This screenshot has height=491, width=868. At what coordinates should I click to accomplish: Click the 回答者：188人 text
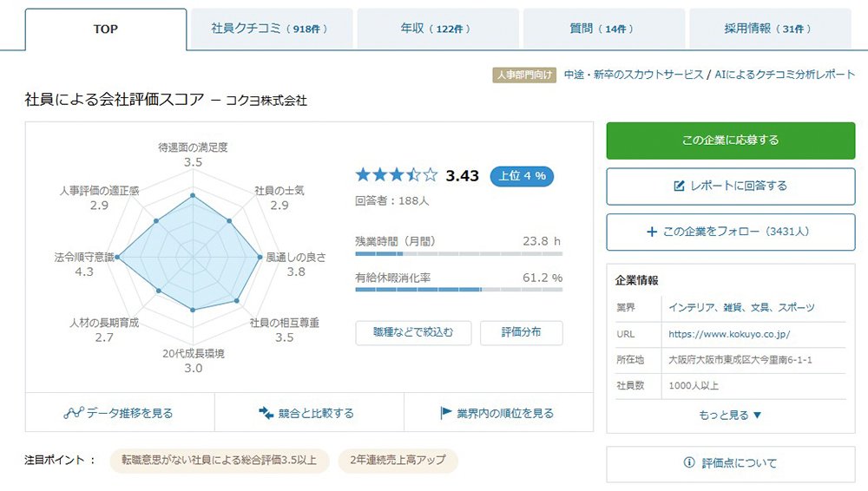(392, 201)
